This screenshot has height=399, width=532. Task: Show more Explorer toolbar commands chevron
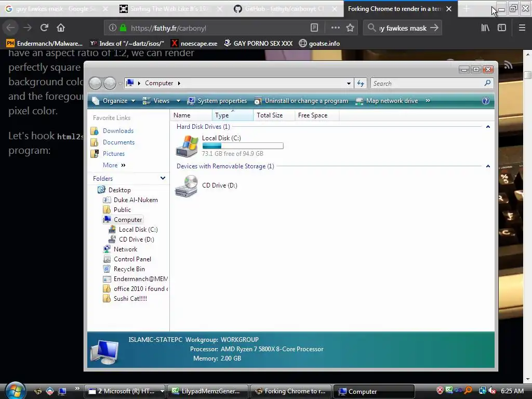(428, 101)
